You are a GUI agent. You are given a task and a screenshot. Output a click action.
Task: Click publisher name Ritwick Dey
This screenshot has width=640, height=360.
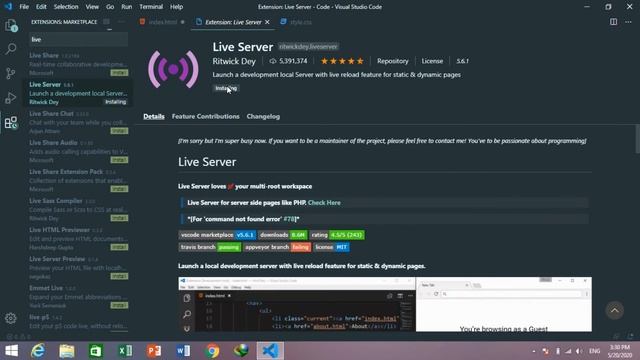[234, 61]
